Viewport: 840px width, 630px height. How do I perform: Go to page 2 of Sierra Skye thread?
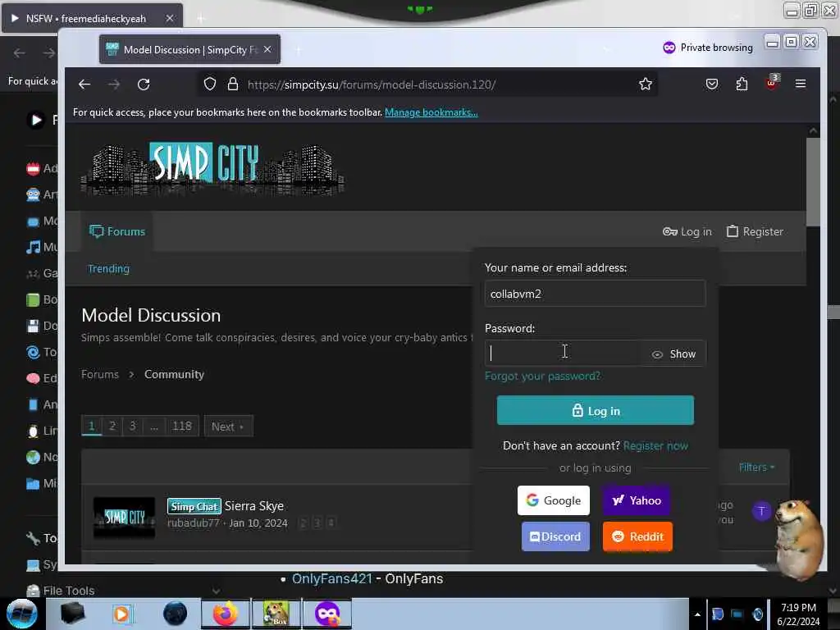pos(304,523)
